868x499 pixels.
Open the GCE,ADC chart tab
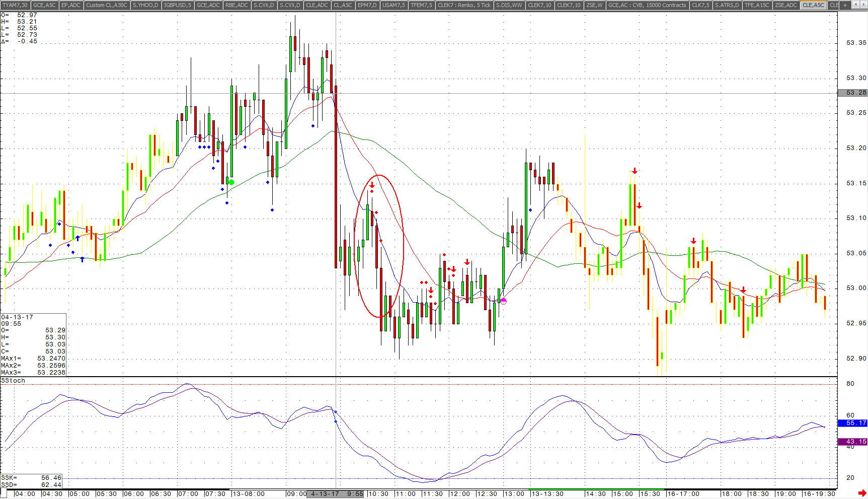208,5
